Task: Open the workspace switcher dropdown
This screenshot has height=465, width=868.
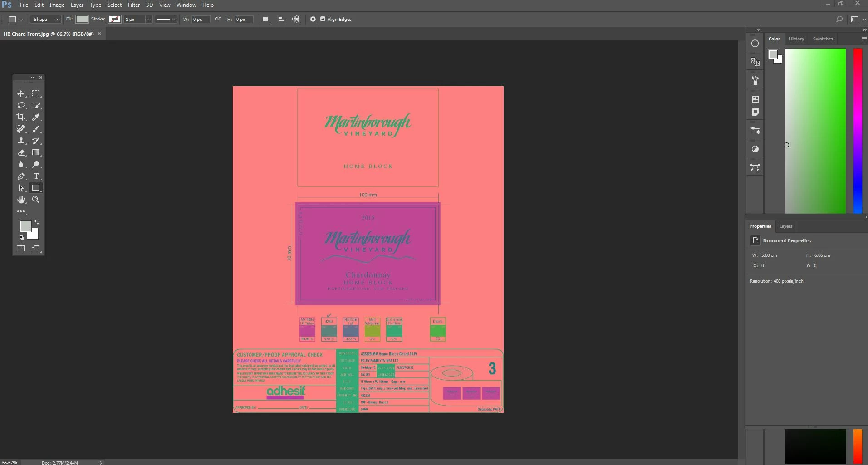Action: click(x=858, y=19)
